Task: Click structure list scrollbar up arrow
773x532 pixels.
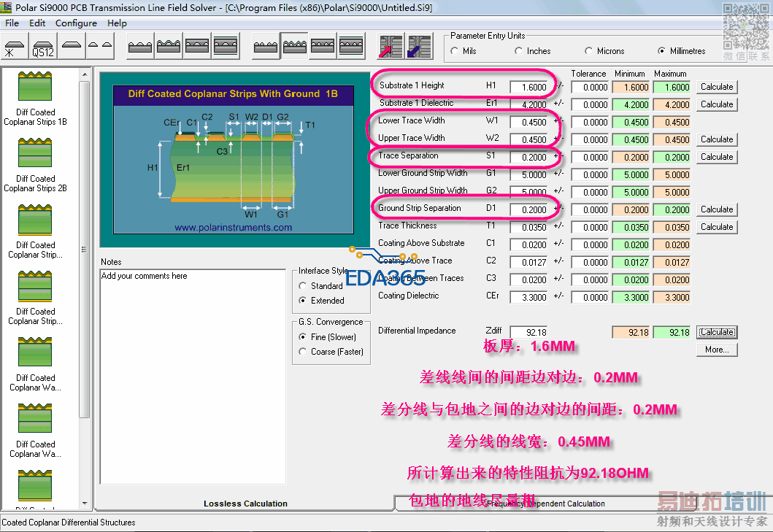Action: pos(84,74)
